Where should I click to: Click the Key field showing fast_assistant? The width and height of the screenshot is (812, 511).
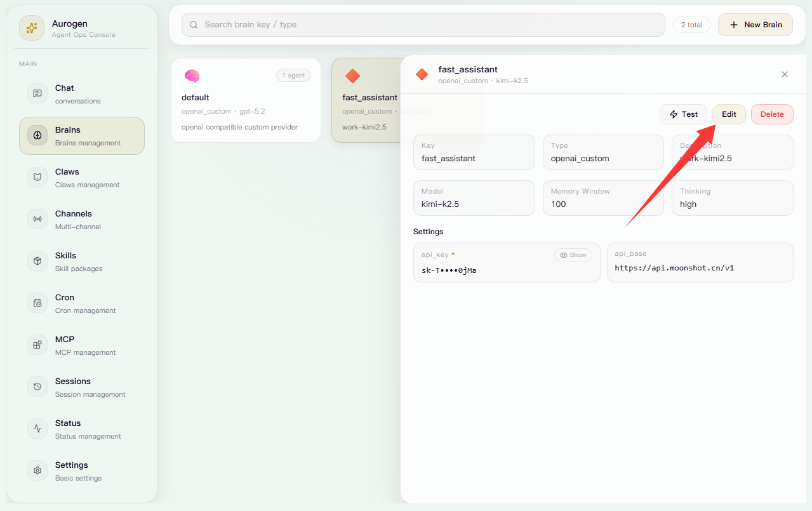click(474, 152)
